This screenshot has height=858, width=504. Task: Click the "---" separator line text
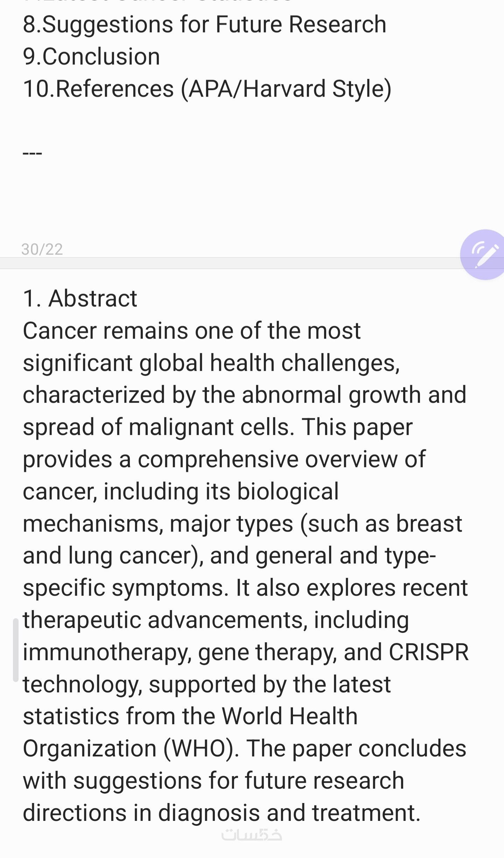tap(32, 153)
